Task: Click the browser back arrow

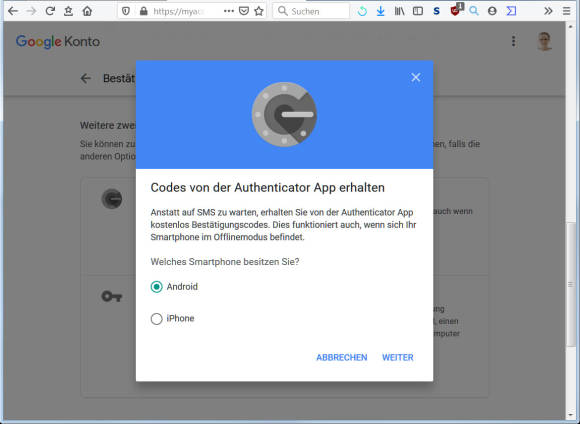Action: tap(13, 11)
